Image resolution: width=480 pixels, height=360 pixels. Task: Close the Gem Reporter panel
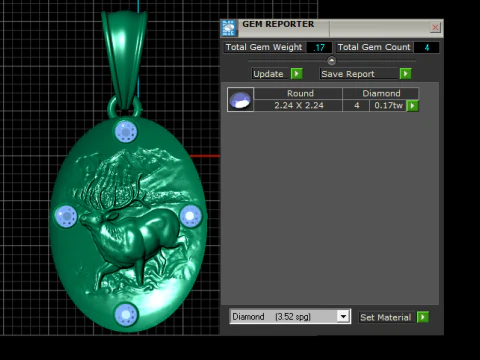click(435, 27)
